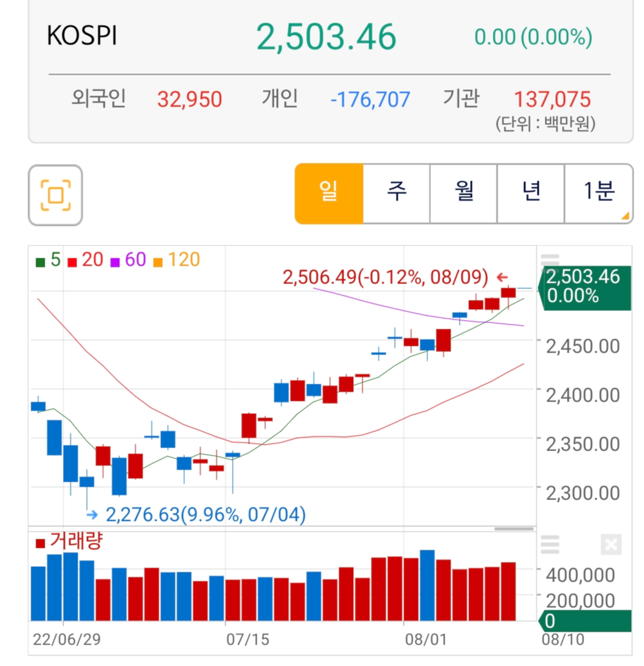Click the 2,350.00 price axis label
The image size is (644, 666).
click(x=583, y=444)
